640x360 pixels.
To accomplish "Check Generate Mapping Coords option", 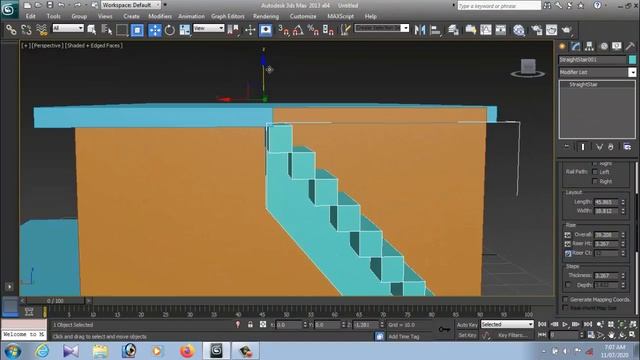I will coord(566,300).
